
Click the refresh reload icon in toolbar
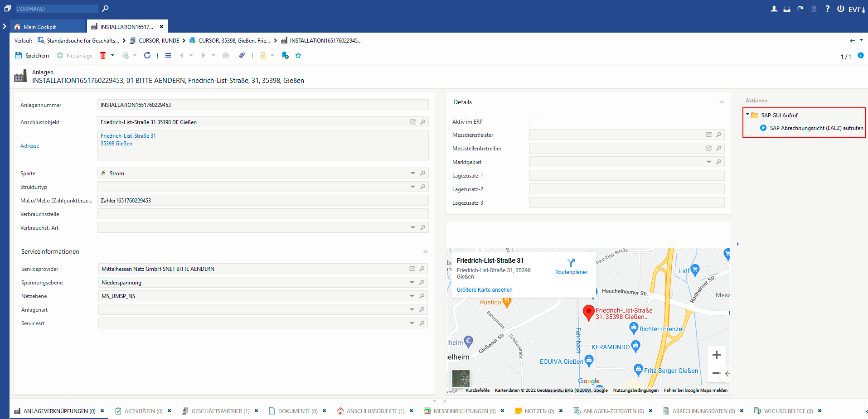tap(147, 55)
